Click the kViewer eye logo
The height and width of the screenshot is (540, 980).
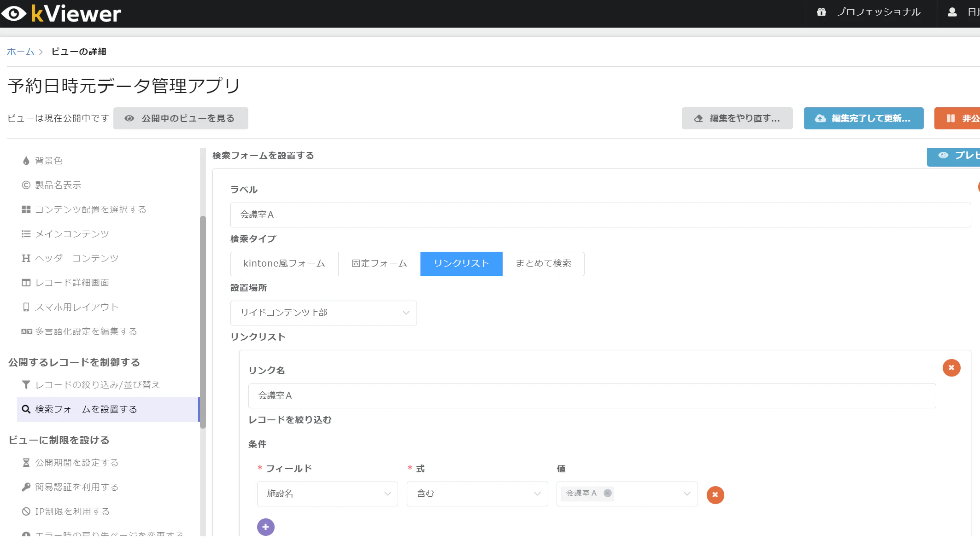pos(14,13)
